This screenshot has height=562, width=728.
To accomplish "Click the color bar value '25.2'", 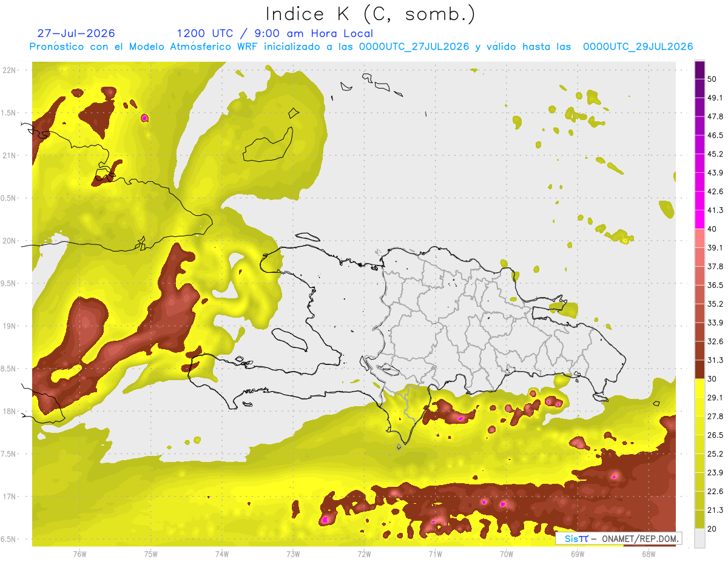I will [x=715, y=454].
